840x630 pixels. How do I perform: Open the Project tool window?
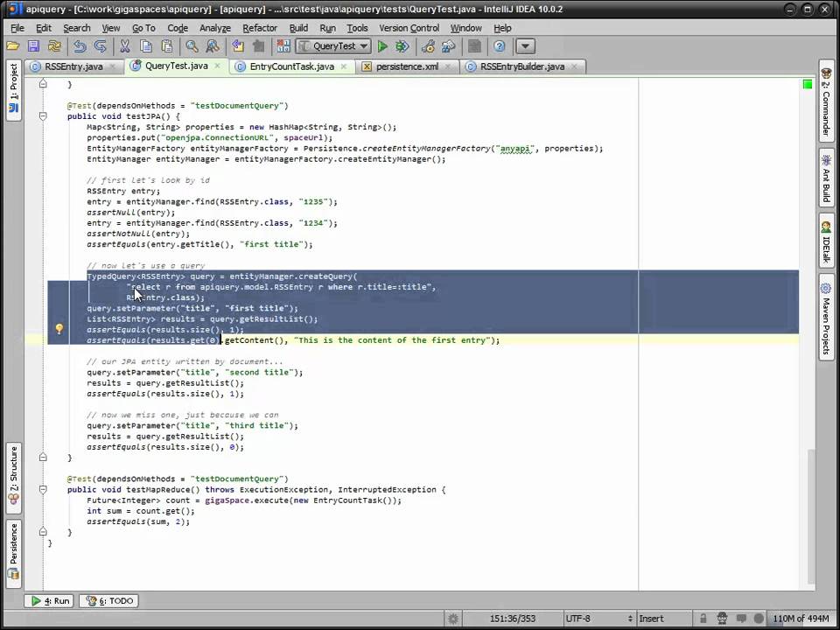coord(13,89)
